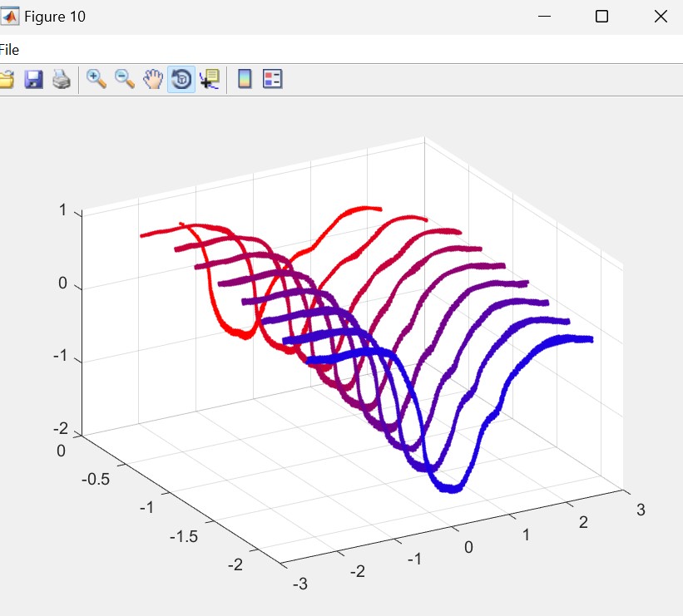Click the z-axis tick label 1
The width and height of the screenshot is (683, 616).
(62, 210)
